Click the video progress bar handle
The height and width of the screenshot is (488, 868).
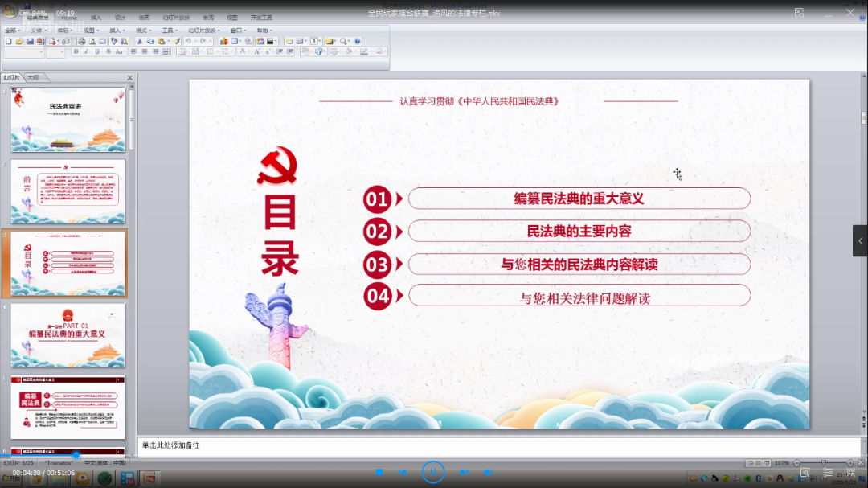(76, 455)
